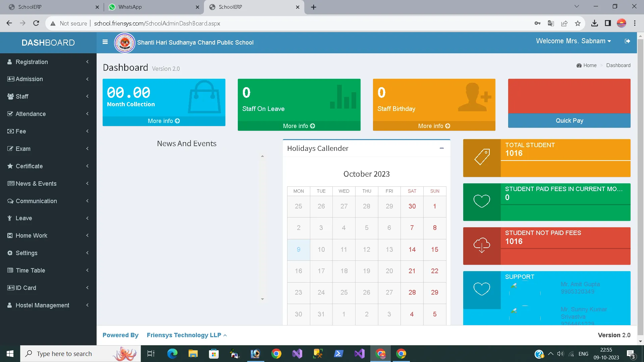Viewport: 644px width, 362px height.
Task: Click the tag icon on Total Student
Action: click(x=482, y=157)
